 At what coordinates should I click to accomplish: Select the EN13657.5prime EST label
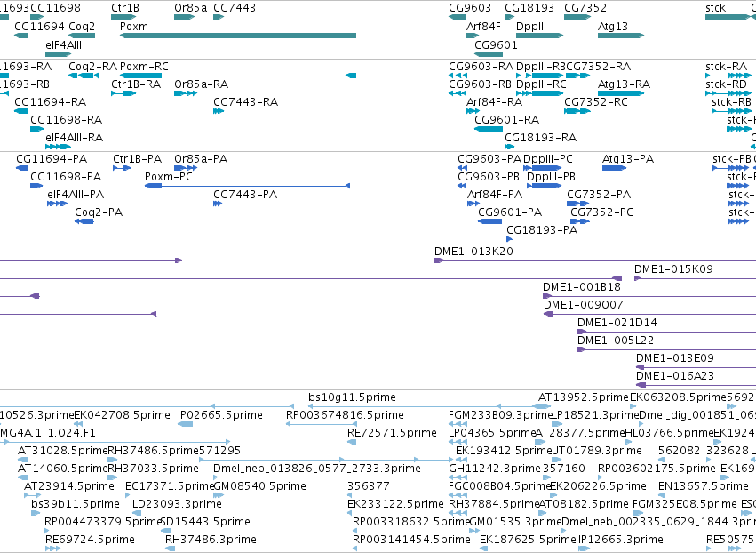point(703,486)
